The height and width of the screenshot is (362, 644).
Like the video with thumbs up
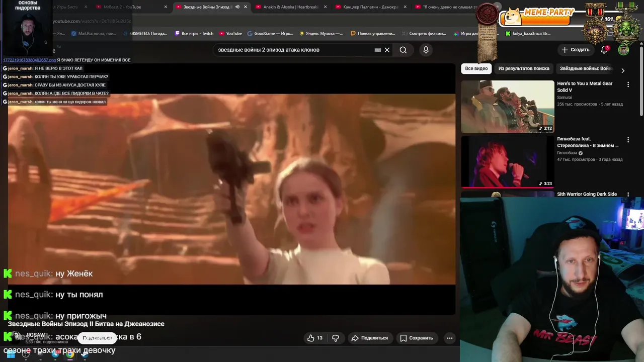pyautogui.click(x=316, y=338)
